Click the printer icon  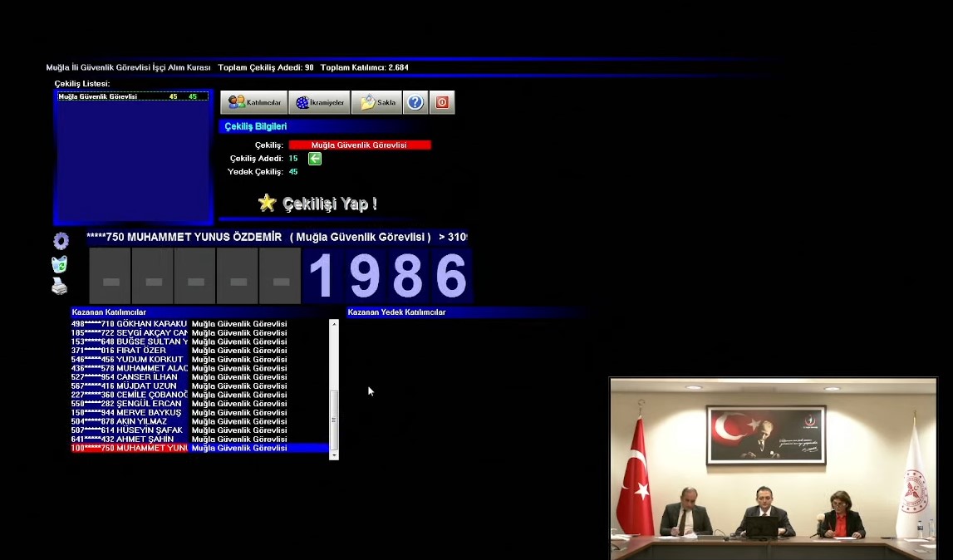click(x=60, y=287)
